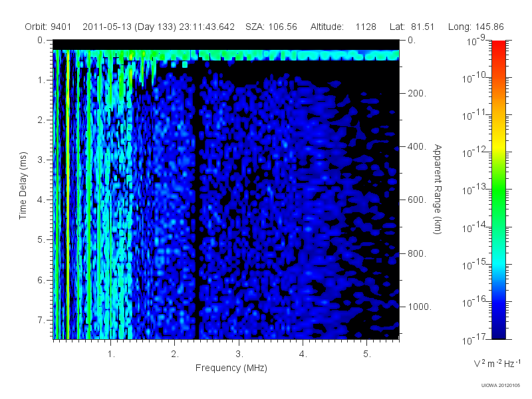Image resolution: width=532 pixels, height=399 pixels.
Task: Click the yellow band of the color scale
Action: pos(498,144)
